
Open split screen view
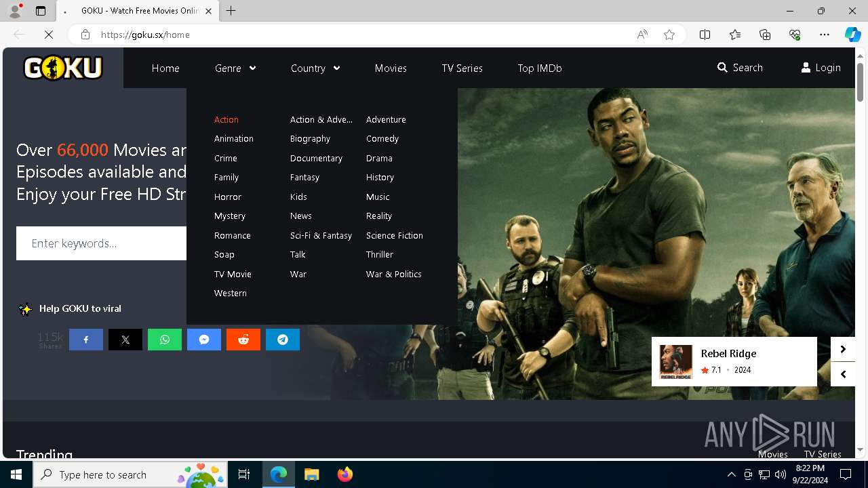pyautogui.click(x=705, y=35)
